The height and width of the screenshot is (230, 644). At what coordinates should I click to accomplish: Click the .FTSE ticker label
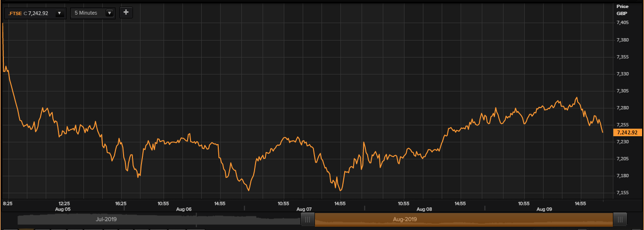[15, 13]
